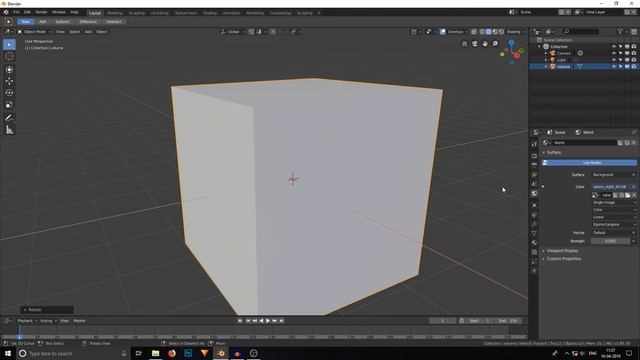Collapse the Surface panel
Screen dimensions: 640x360
point(553,152)
